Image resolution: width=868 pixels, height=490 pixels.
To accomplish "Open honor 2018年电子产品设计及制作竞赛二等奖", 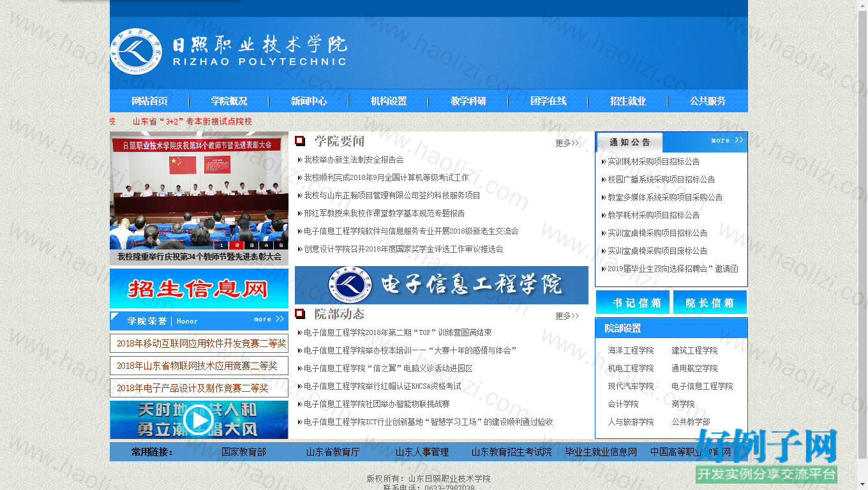I will [x=192, y=388].
